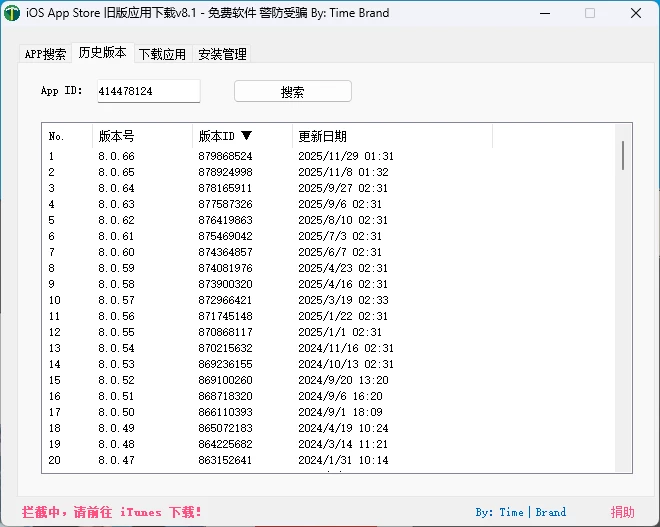660x527 pixels.
Task: Open the Time link in footer
Action: click(511, 512)
